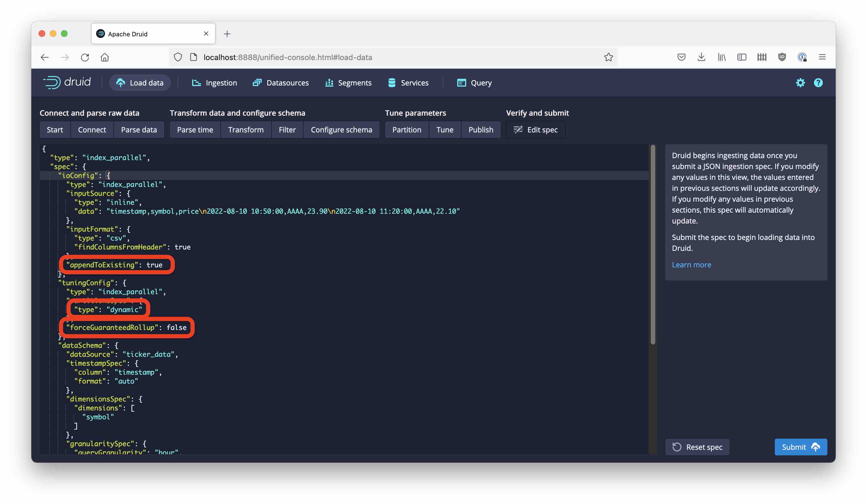Open the Parse time step
Viewport: 867px width, 504px height.
tap(195, 130)
